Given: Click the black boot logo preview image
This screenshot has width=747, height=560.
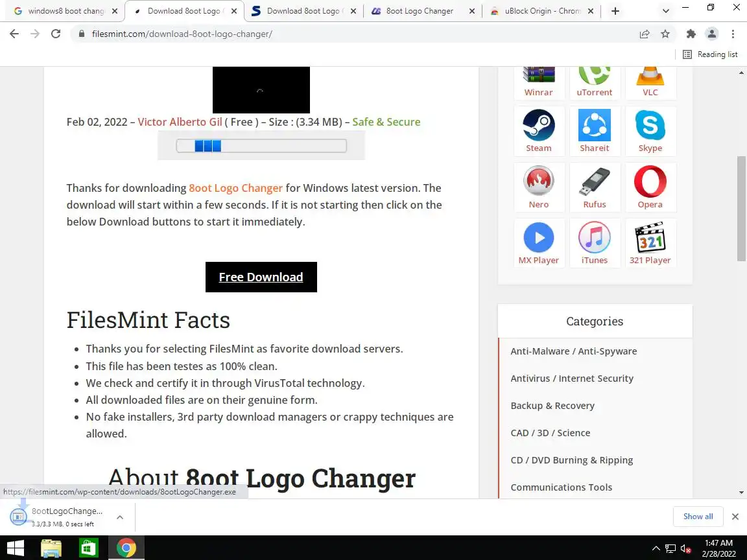Looking at the screenshot, I should pyautogui.click(x=261, y=90).
